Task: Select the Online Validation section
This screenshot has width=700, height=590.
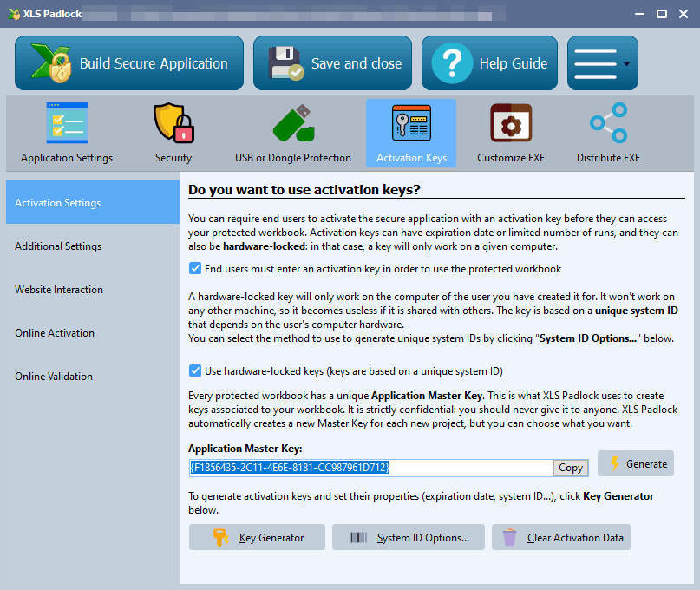Action: click(54, 377)
